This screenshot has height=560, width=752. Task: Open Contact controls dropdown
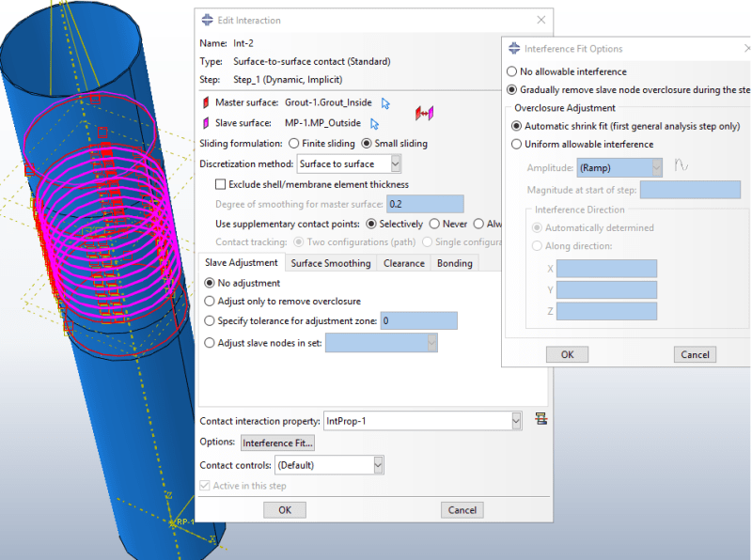point(378,465)
